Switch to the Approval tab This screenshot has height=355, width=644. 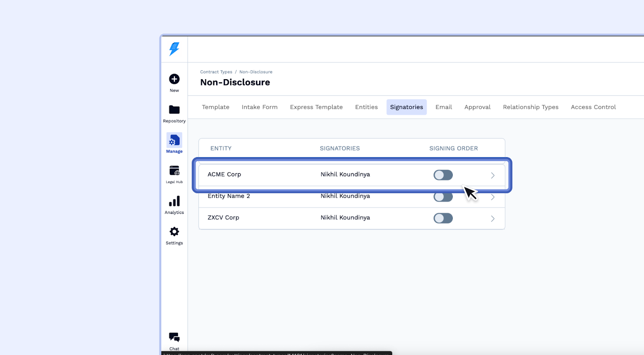[x=477, y=107]
